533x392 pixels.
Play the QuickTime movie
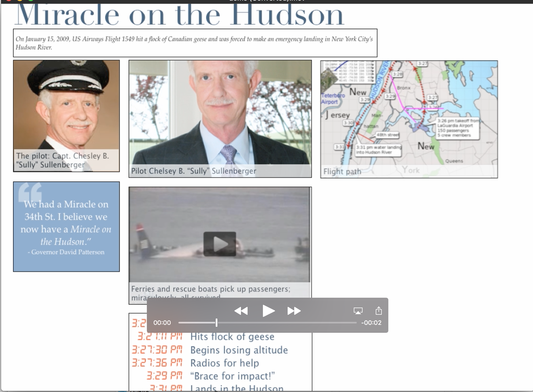[268, 311]
